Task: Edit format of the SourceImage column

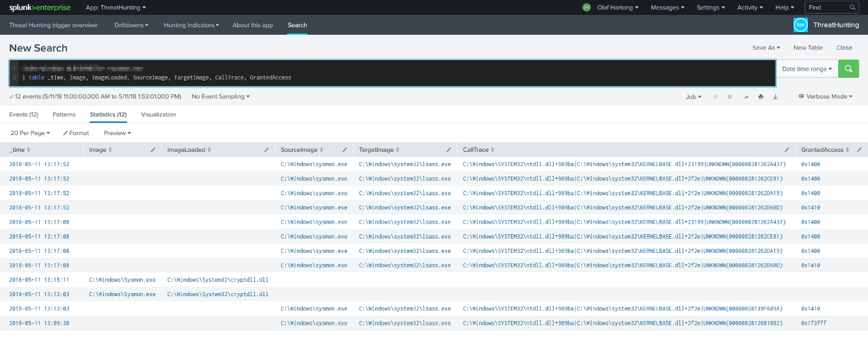Action: (345, 150)
